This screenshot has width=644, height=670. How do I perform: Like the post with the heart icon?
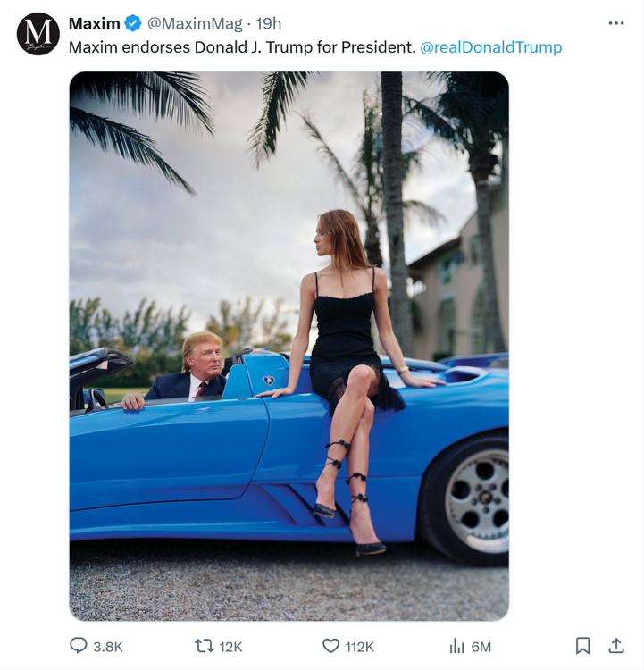[x=330, y=646]
